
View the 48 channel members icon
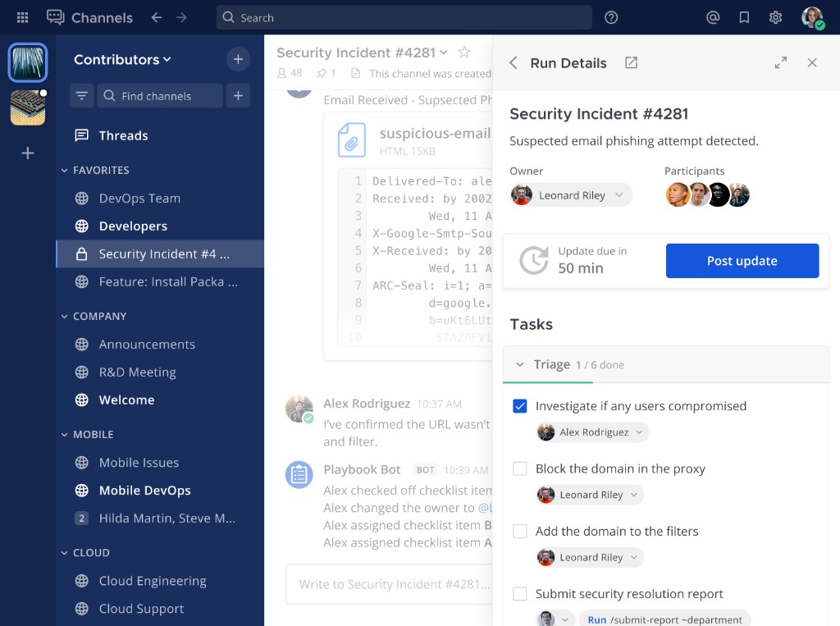[x=282, y=73]
